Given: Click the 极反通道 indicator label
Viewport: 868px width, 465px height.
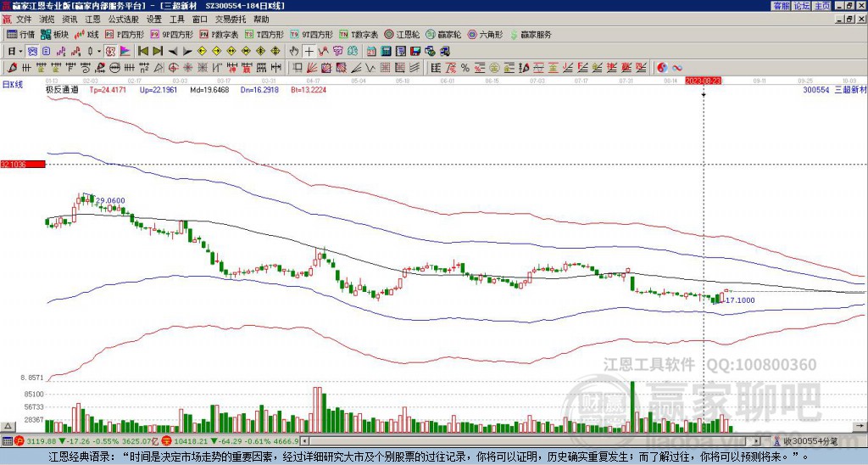Looking at the screenshot, I should coord(62,89).
